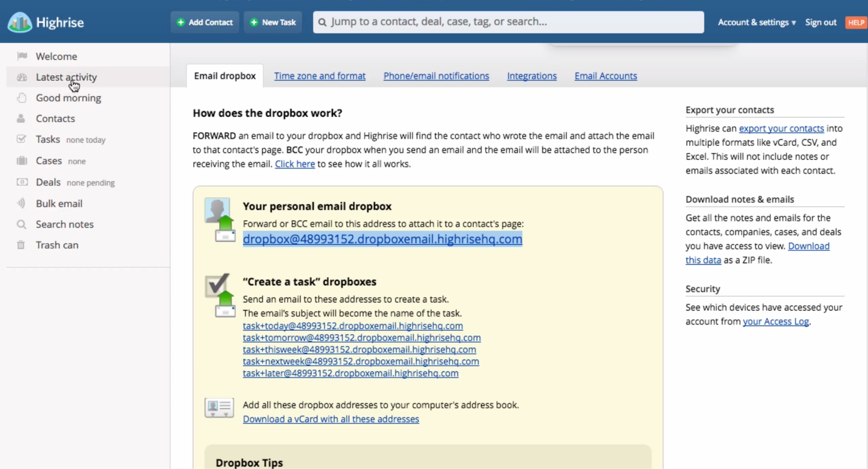Open your Access Log link

tap(776, 321)
